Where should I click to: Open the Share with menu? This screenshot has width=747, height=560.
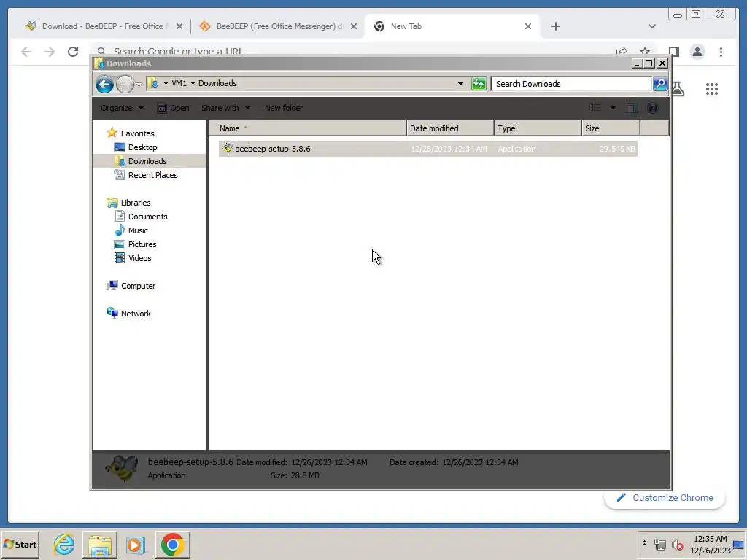[x=225, y=108]
